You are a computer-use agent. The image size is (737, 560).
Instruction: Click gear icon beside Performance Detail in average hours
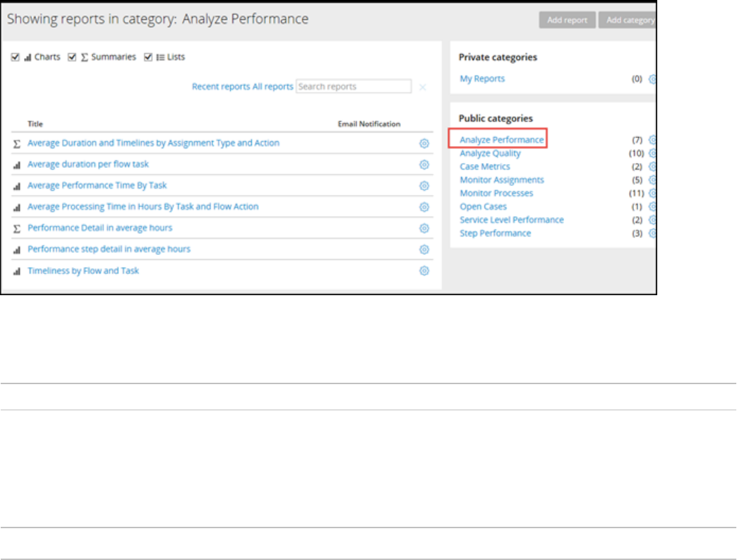[x=424, y=228]
